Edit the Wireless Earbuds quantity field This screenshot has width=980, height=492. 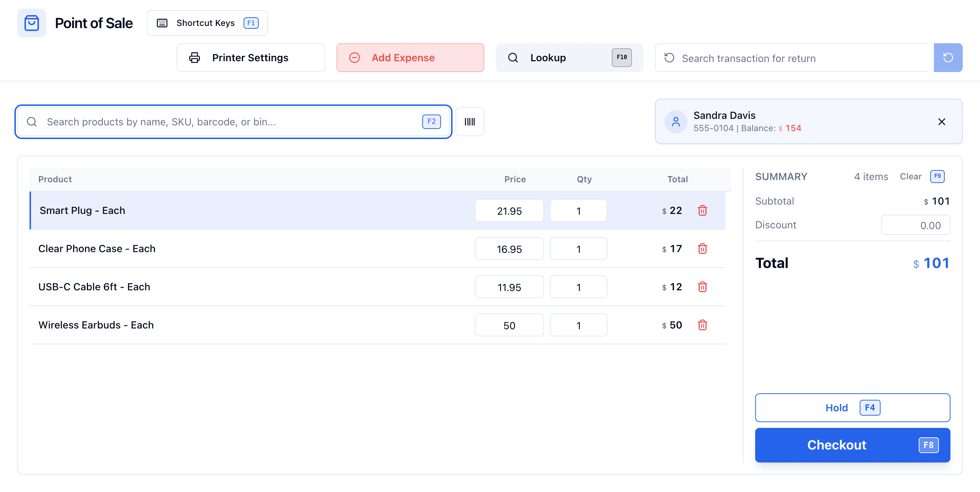click(x=578, y=325)
